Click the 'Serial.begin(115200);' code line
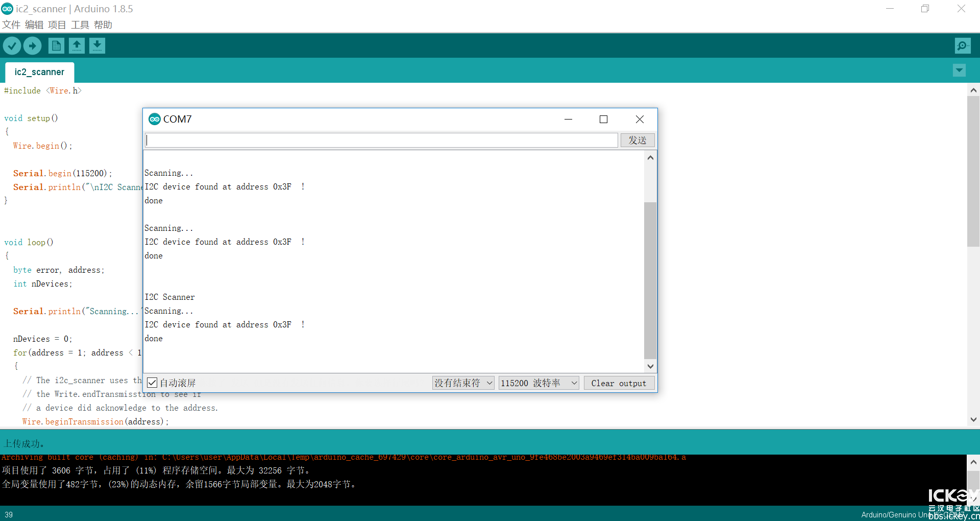 coord(62,173)
